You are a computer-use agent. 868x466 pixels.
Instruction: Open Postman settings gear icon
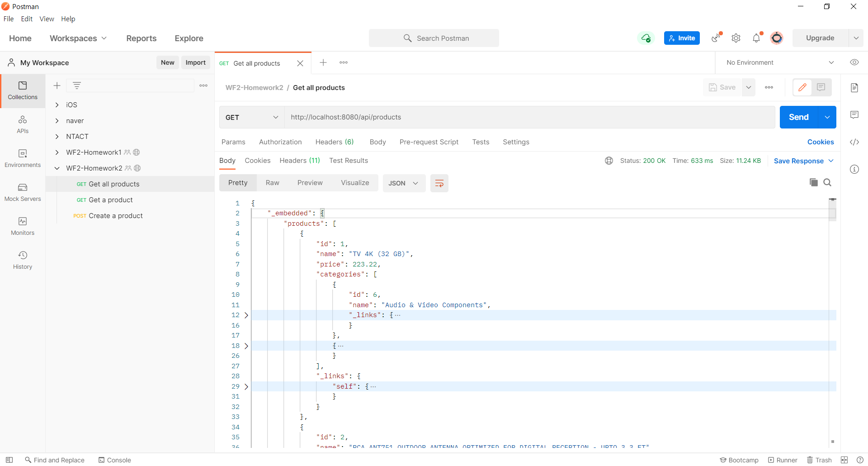(x=736, y=38)
